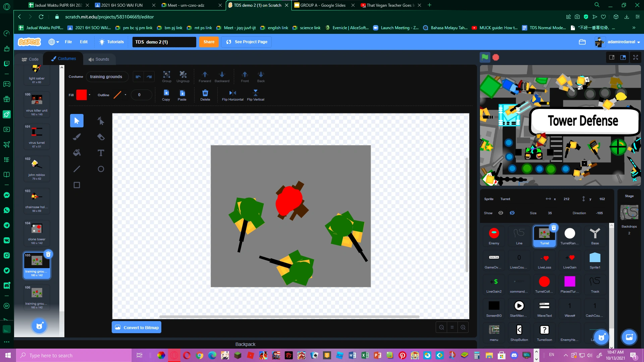This screenshot has height=362, width=644.
Task: Enter fullscreen presentation mode
Action: [x=635, y=57]
